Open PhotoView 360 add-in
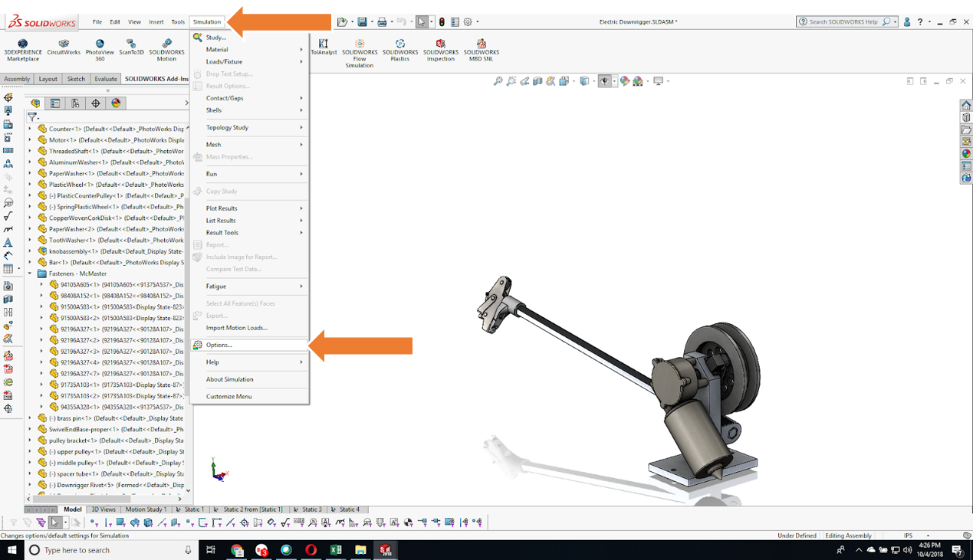Image resolution: width=973 pixels, height=560 pixels. point(100,50)
